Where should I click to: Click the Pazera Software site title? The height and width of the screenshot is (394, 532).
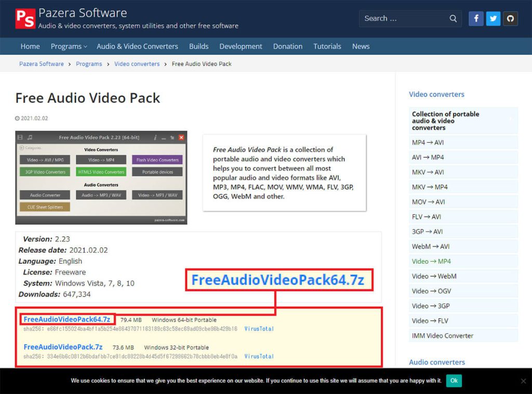pos(83,13)
